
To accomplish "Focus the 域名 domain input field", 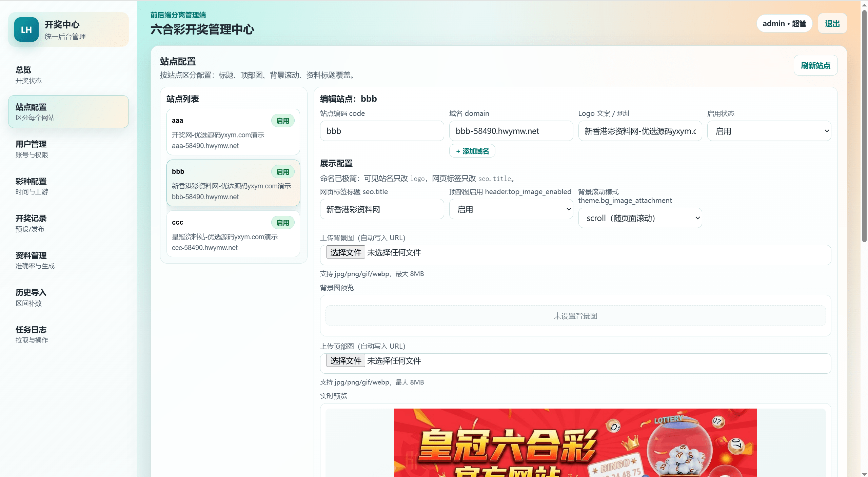I will pos(511,131).
